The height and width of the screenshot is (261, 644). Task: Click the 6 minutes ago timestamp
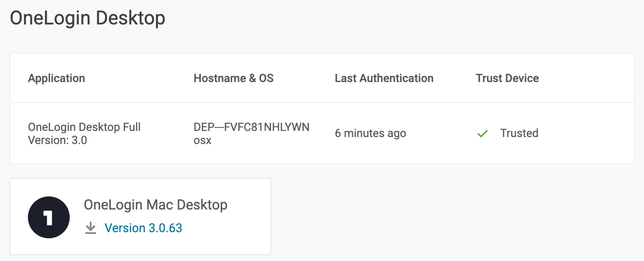click(x=370, y=134)
